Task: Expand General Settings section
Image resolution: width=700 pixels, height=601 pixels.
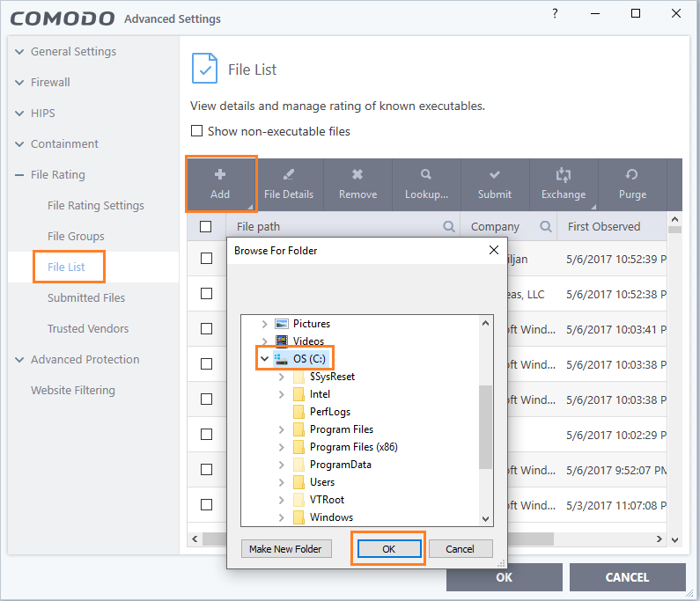Action: coord(19,52)
